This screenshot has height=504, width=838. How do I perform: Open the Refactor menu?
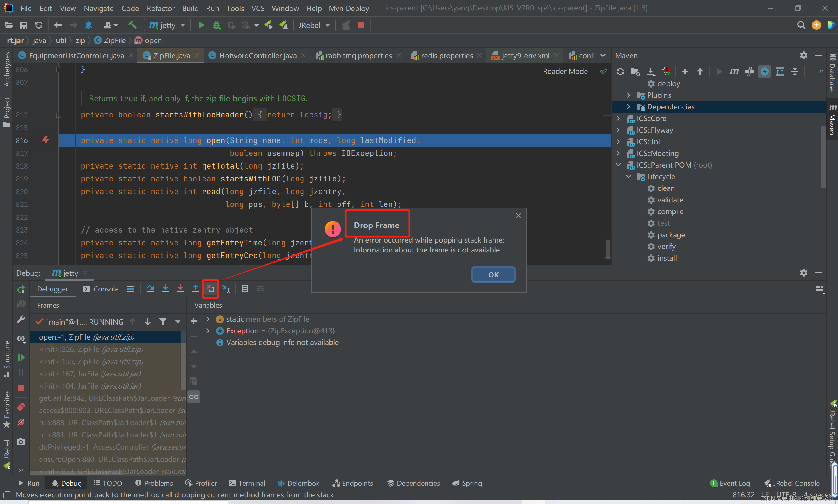(x=160, y=8)
